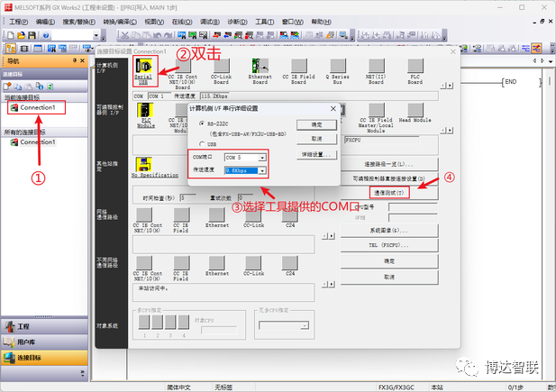Click the Undo toolbar icon
This screenshot has width=556, height=392.
point(157,35)
